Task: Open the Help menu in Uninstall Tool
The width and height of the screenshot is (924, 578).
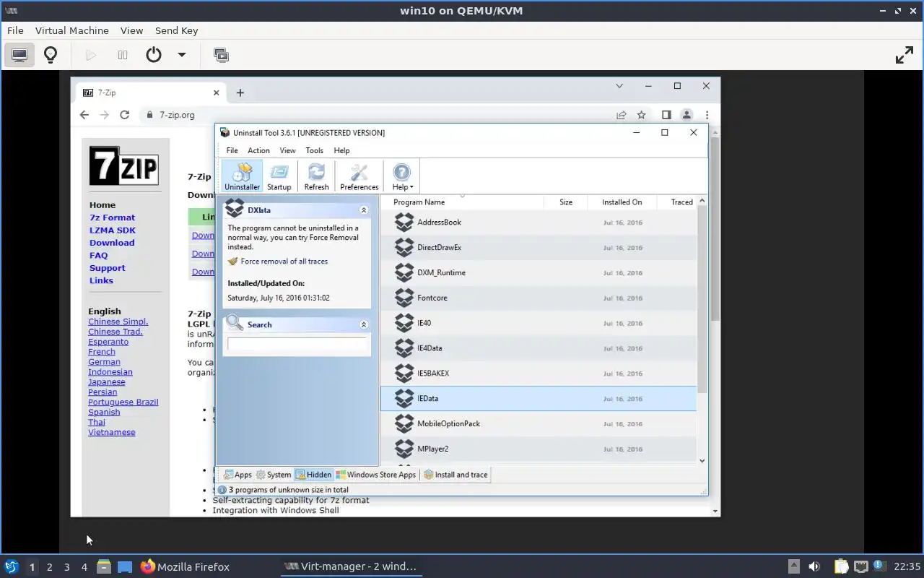Action: 341,150
